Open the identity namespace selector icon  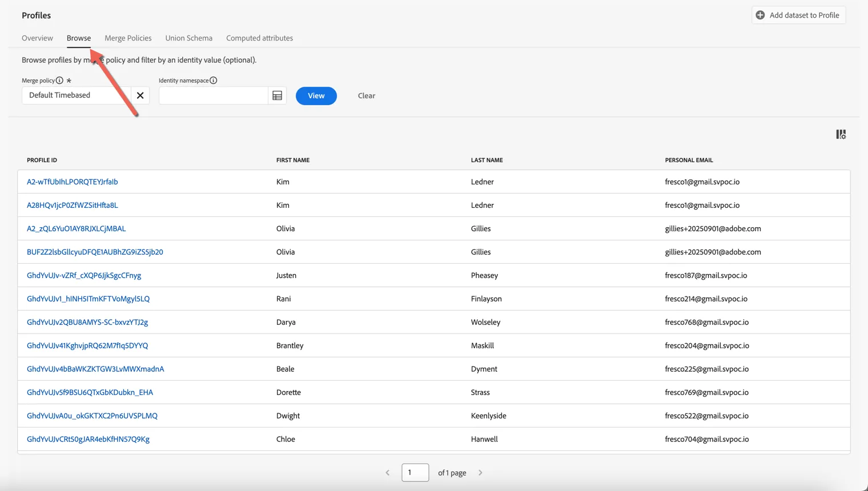pos(277,96)
